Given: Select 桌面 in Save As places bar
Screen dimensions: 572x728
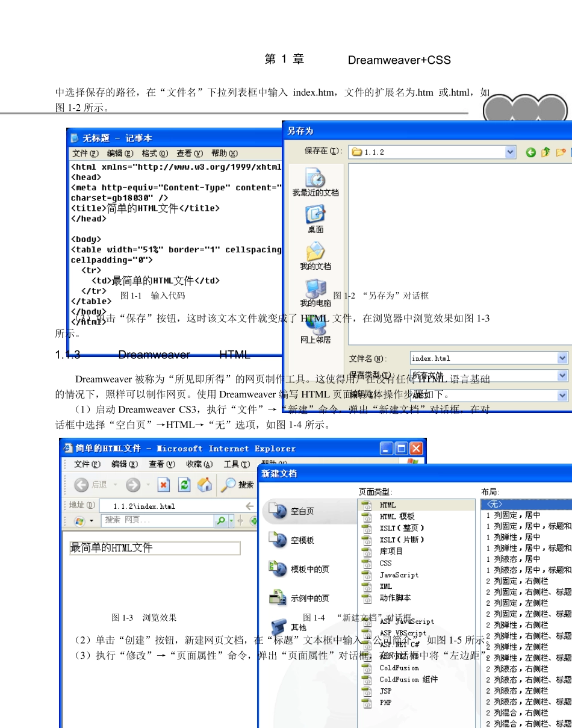Looking at the screenshot, I should coord(316,219).
